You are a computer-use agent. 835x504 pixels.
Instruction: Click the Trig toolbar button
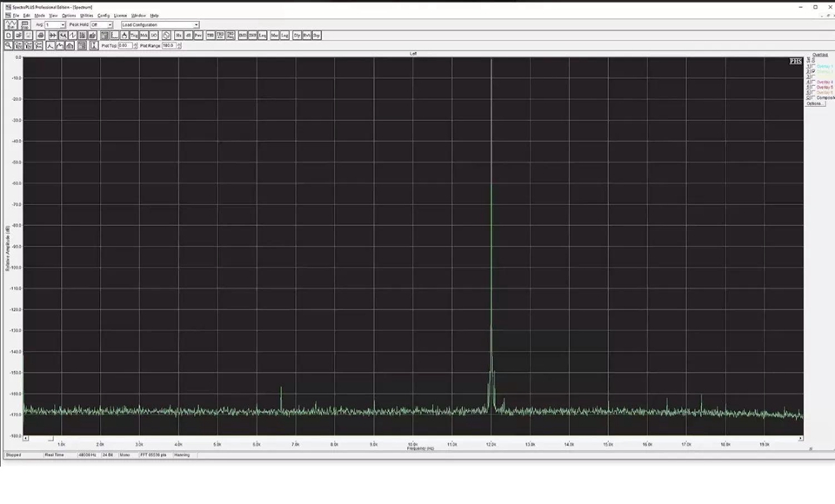pyautogui.click(x=134, y=36)
